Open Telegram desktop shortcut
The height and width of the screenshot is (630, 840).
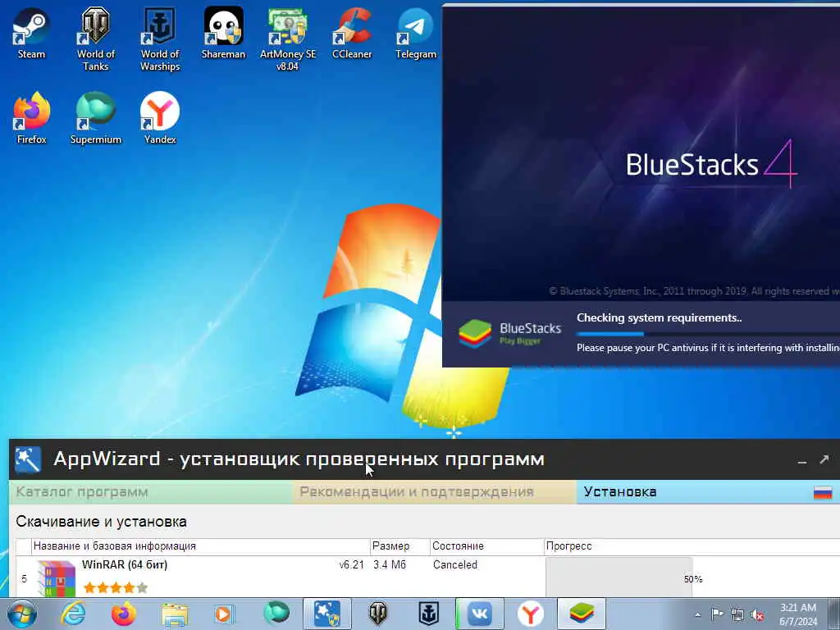pyautogui.click(x=416, y=33)
